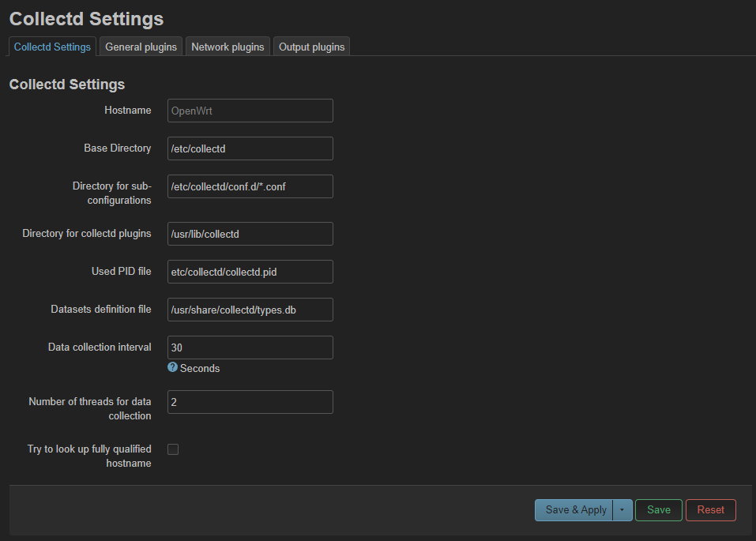The width and height of the screenshot is (756, 541).
Task: Select the collectd plugins directory field
Action: coord(250,234)
